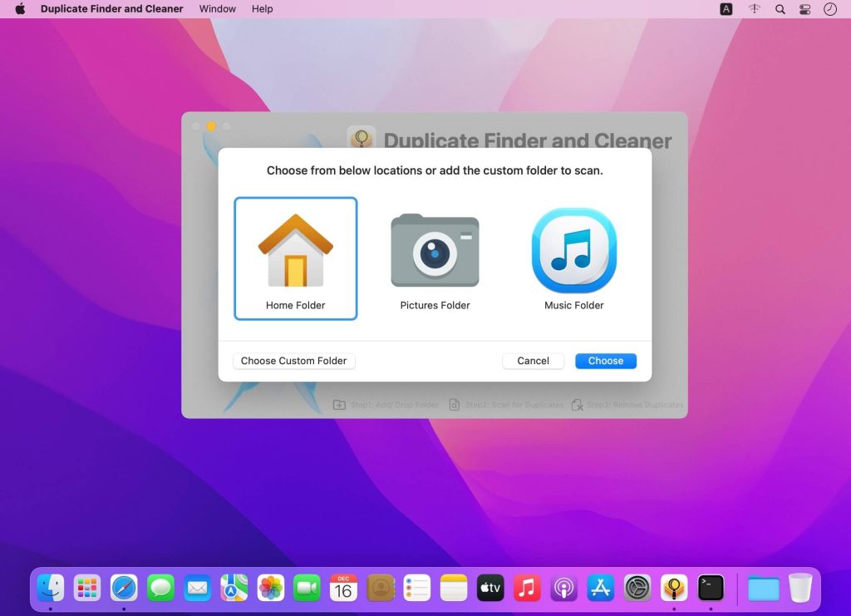
Task: Open System Preferences from the Dock
Action: [637, 588]
